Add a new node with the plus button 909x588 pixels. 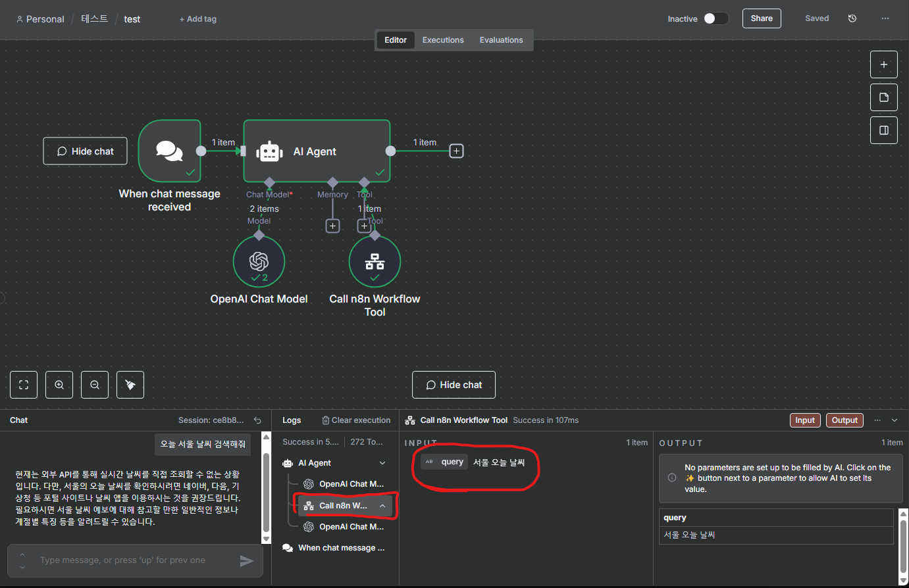884,64
